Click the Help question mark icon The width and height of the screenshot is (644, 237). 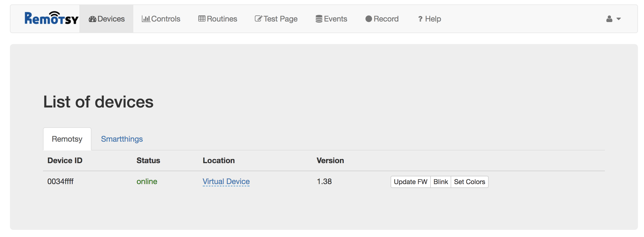pos(420,19)
